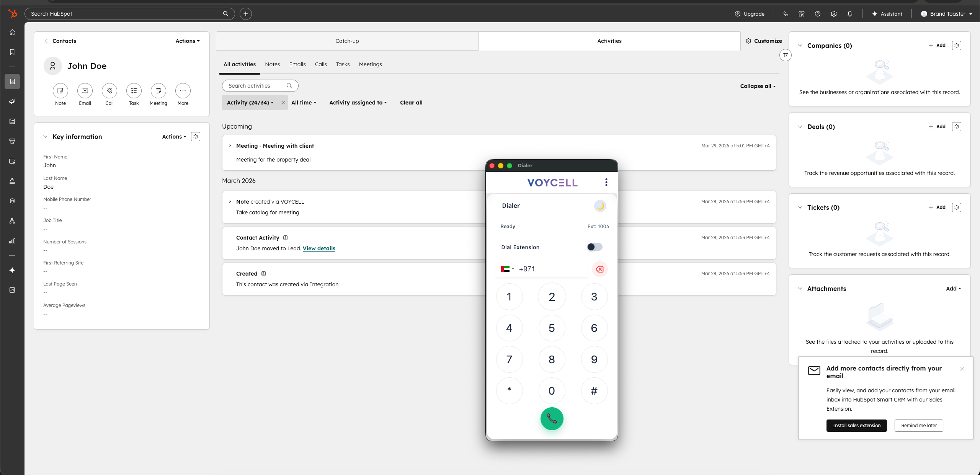Open the Email compose icon for John Doe
Screen dimensions: 980x475
coord(85,91)
